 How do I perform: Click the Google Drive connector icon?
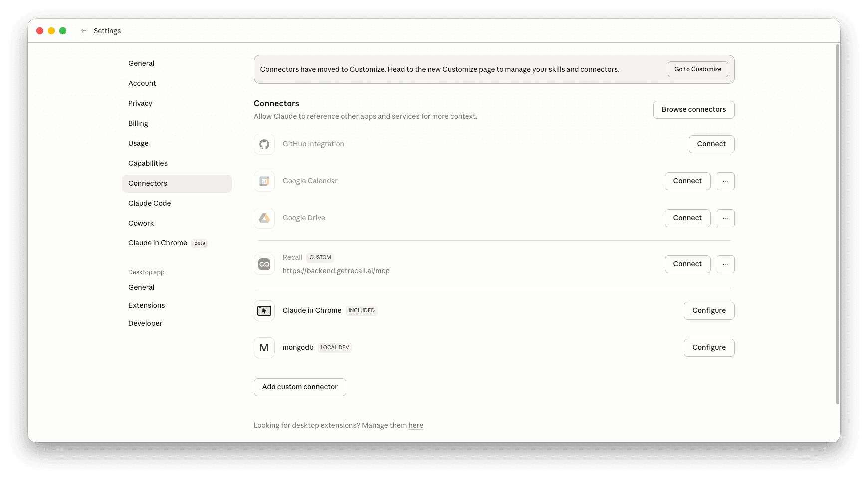pyautogui.click(x=264, y=218)
